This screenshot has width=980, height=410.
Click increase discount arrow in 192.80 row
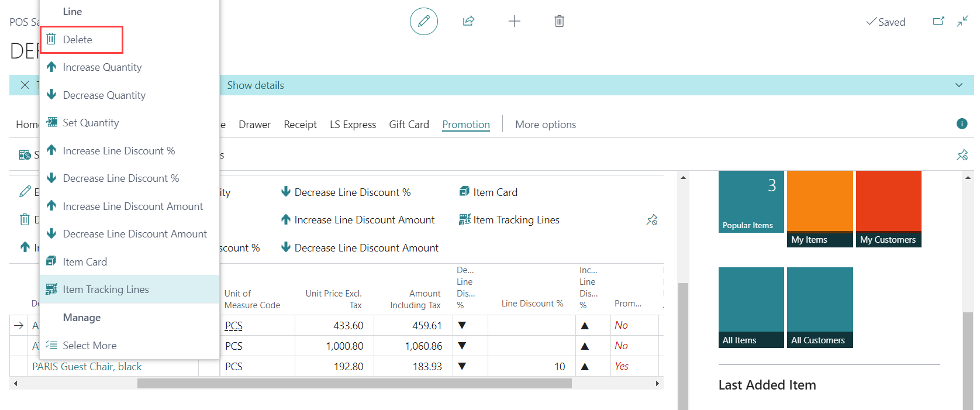pos(585,367)
